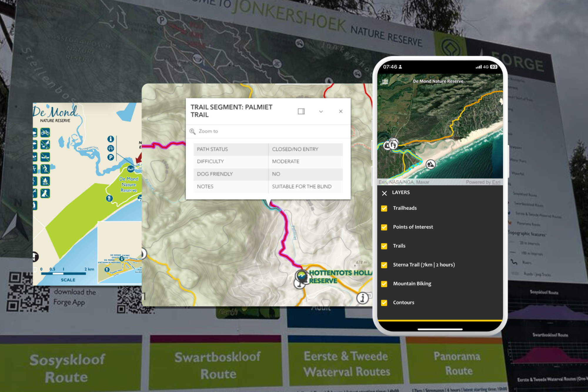Viewport: 588px width, 392px height.
Task: Click the 2 km scale bar on the map
Action: pyautogui.click(x=64, y=273)
